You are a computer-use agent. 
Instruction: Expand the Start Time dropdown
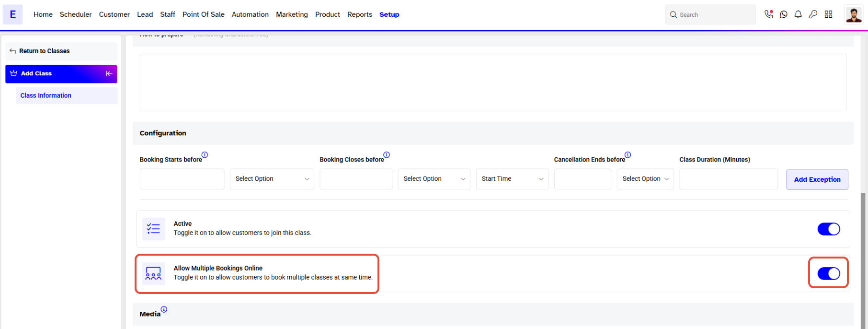coord(512,179)
